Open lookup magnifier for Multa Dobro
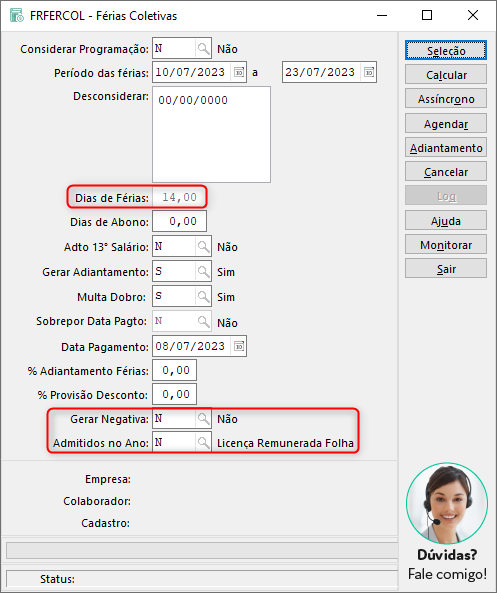 click(x=203, y=296)
